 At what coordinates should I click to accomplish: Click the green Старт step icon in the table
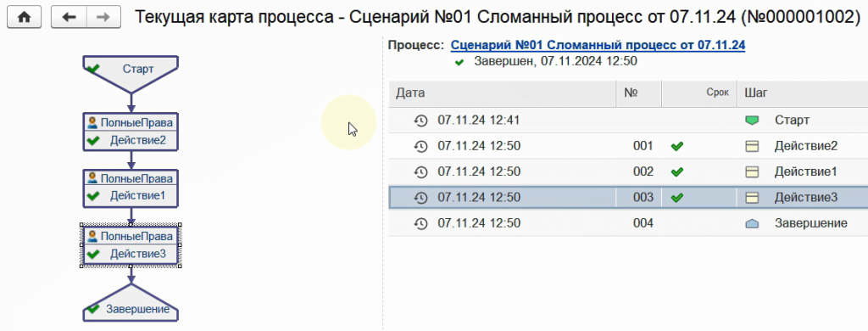point(751,121)
